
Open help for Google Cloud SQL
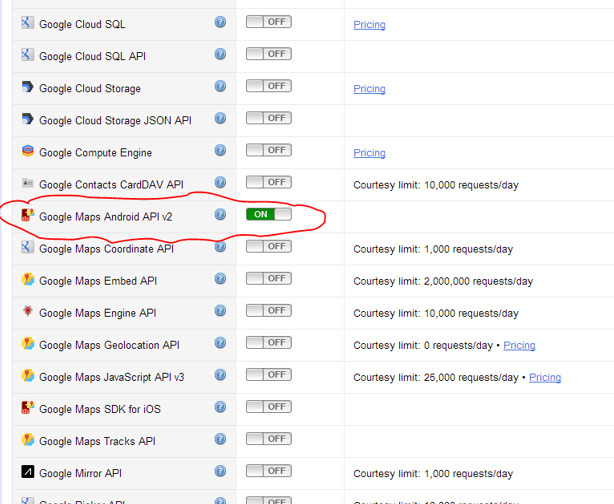(x=220, y=22)
